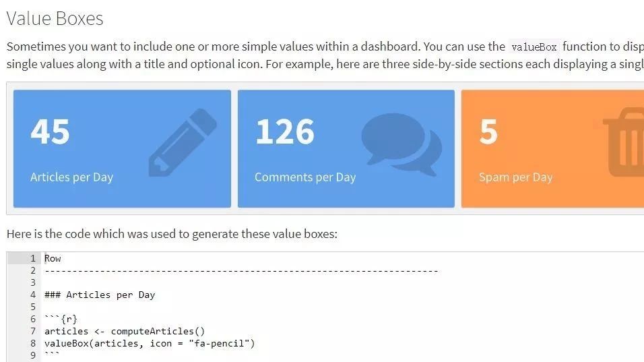The height and width of the screenshot is (362, 644).
Task: Click the Articles per Day caption
Action: point(71,177)
